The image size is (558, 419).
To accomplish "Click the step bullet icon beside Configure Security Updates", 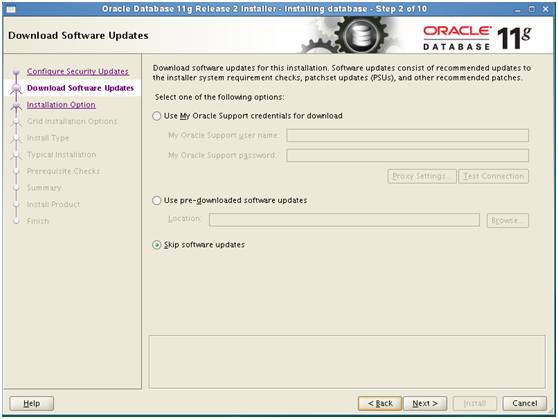I will (16, 72).
